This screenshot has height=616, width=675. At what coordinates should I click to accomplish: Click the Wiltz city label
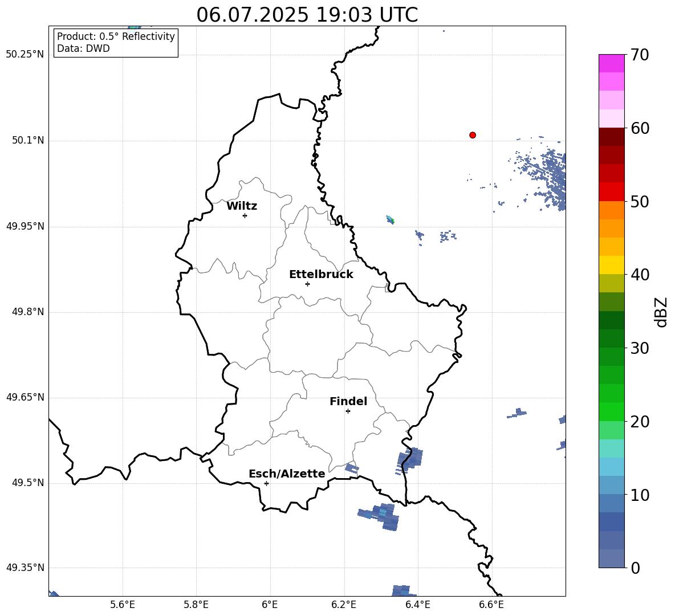coord(242,206)
